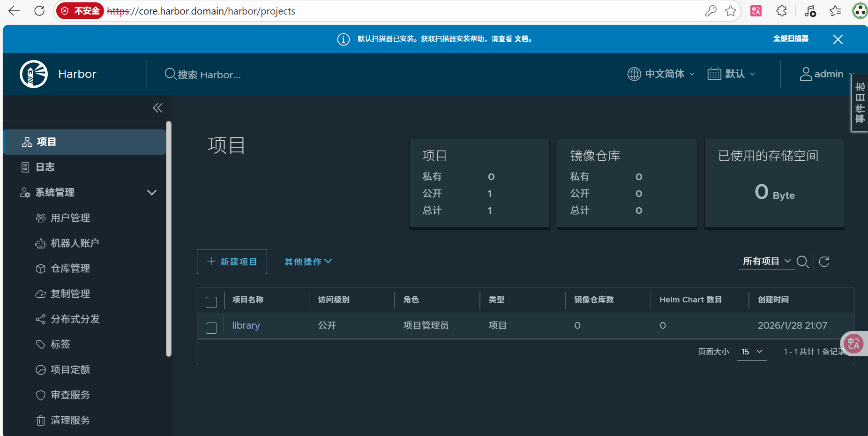Screen dimensions: 868x436
Task: Click the 新建项目 button
Action: click(232, 262)
